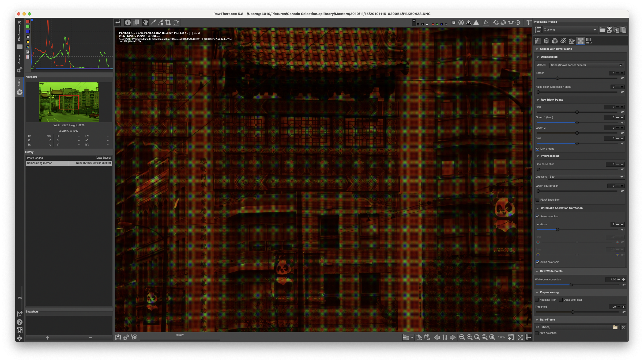Select the Crop selection tool
Viewport: 644px width, 362px height.
pyautogui.click(x=168, y=22)
